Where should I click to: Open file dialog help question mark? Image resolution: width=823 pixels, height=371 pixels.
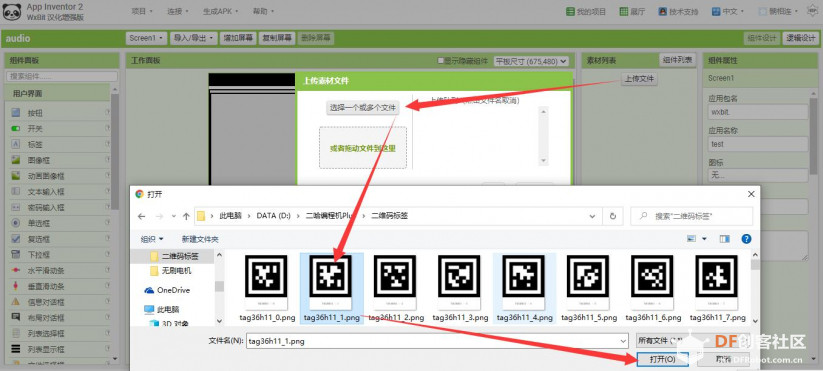[746, 239]
